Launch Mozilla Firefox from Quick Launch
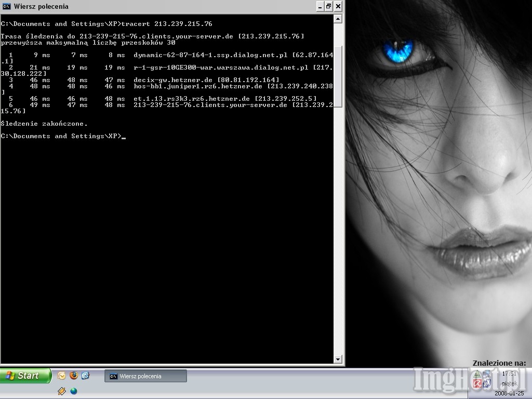532x399 pixels. pos(74,375)
